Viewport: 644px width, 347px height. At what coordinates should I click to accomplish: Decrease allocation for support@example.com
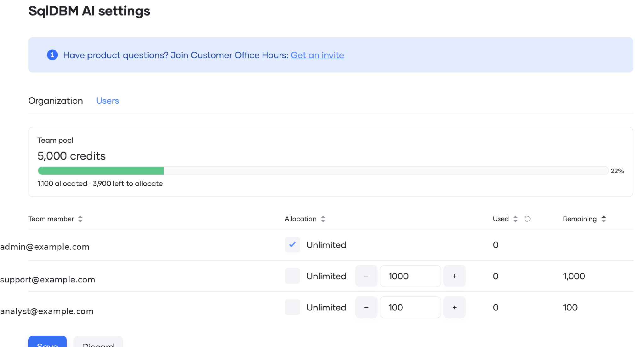(366, 276)
